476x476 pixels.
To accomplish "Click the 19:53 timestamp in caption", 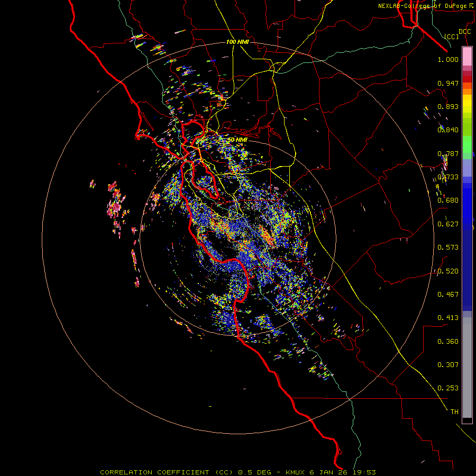I will (364, 472).
